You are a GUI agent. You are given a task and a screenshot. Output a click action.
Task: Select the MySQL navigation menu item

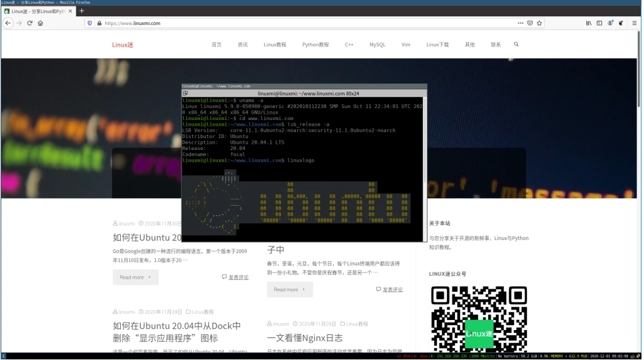pos(377,44)
